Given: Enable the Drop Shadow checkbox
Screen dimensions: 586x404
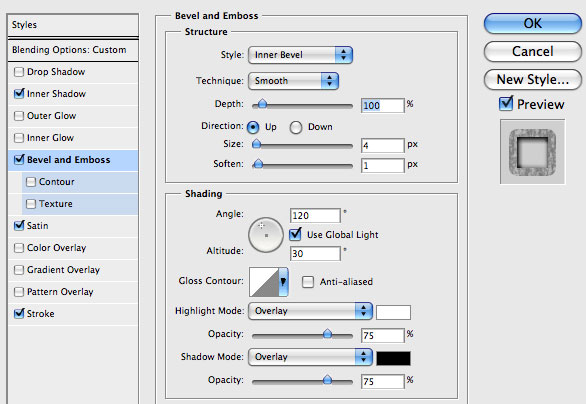Looking at the screenshot, I should tap(19, 72).
